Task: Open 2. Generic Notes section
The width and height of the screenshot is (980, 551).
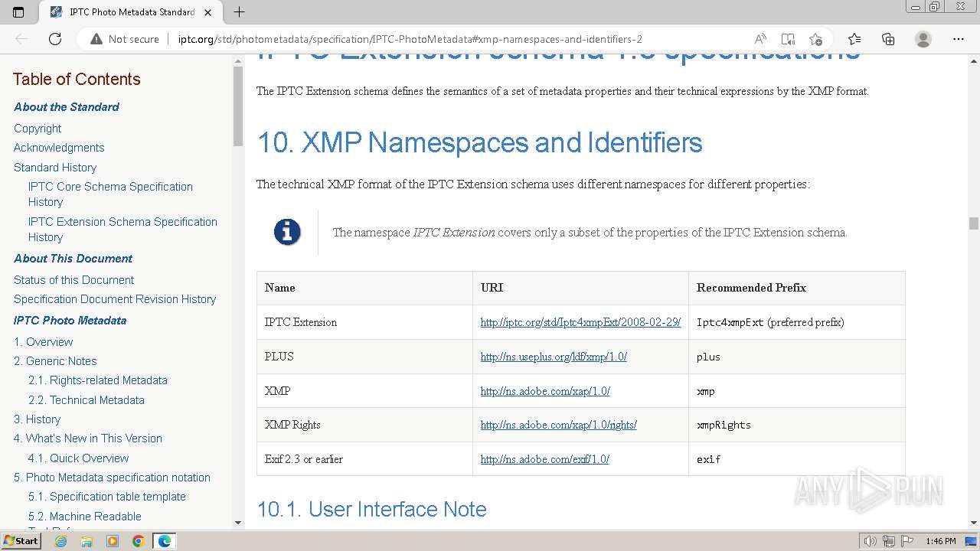Action: tap(55, 361)
